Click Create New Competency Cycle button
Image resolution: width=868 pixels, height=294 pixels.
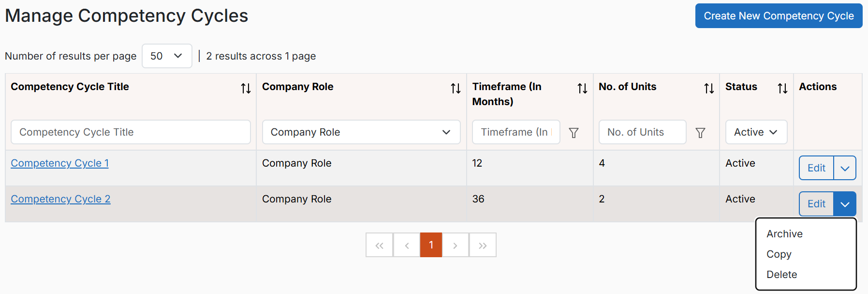(779, 16)
